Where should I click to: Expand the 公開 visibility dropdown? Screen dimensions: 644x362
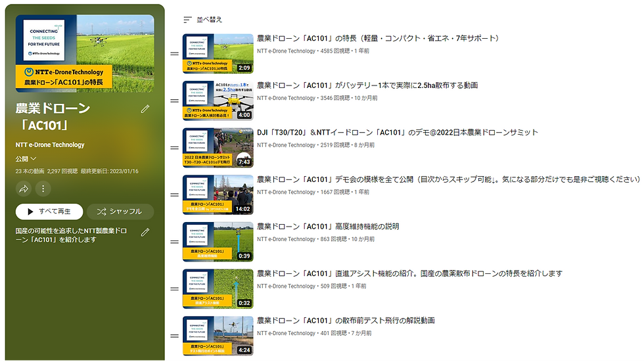[x=26, y=159]
